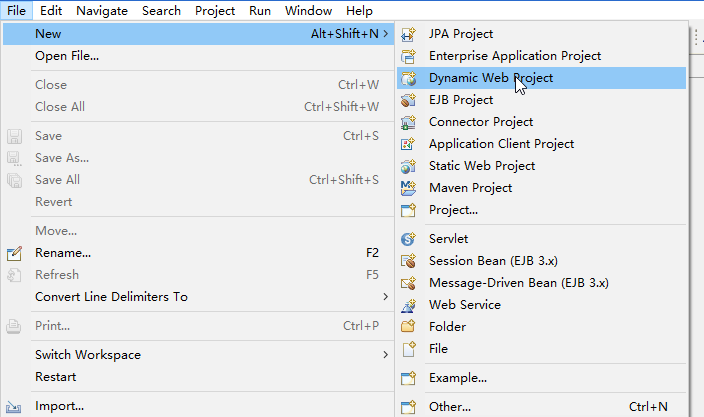Click the Rename pencil icon

[14, 253]
